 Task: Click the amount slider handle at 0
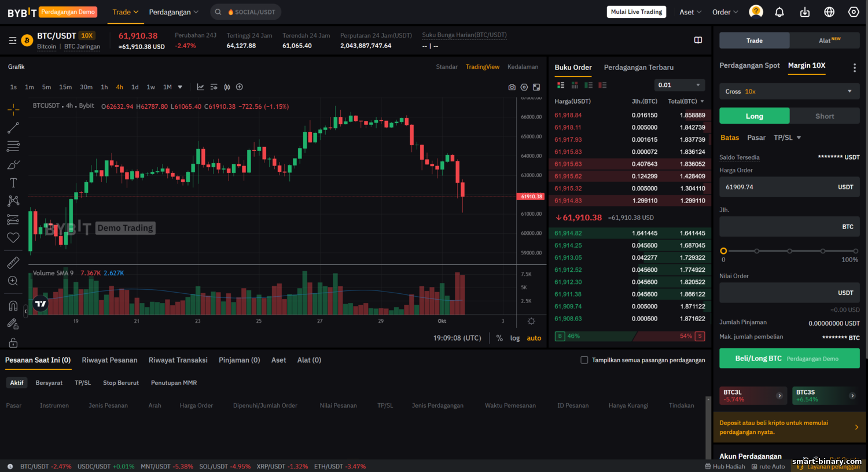coord(723,251)
